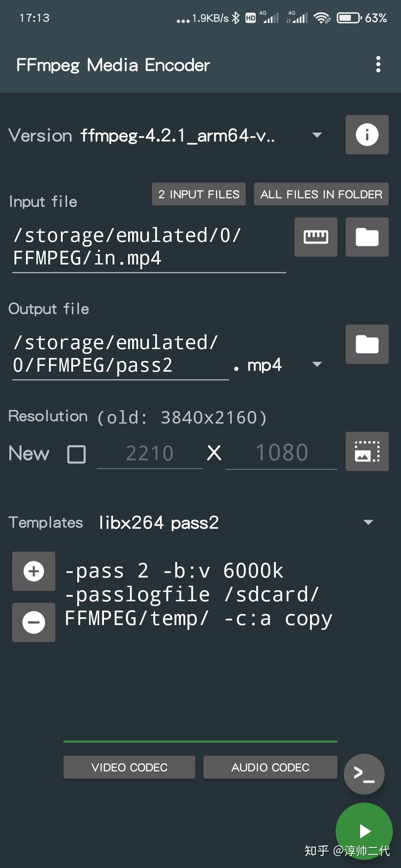The width and height of the screenshot is (401, 868).
Task: Change the output file extension from mp4
Action: [x=317, y=365]
